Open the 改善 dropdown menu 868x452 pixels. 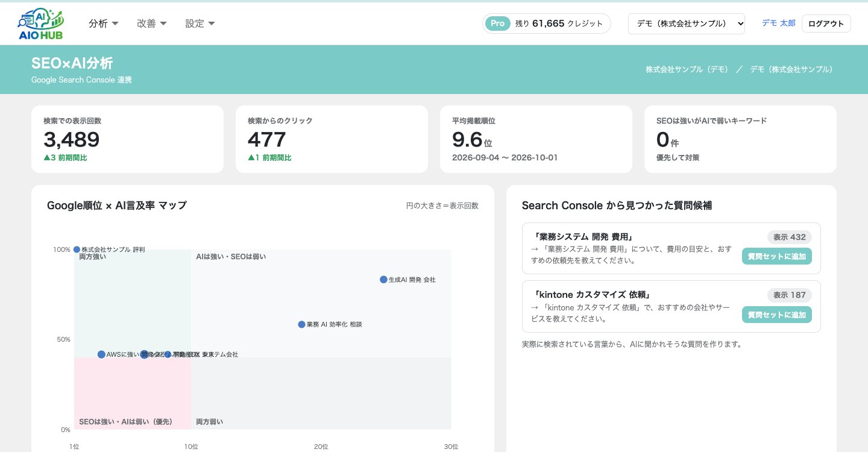(152, 24)
